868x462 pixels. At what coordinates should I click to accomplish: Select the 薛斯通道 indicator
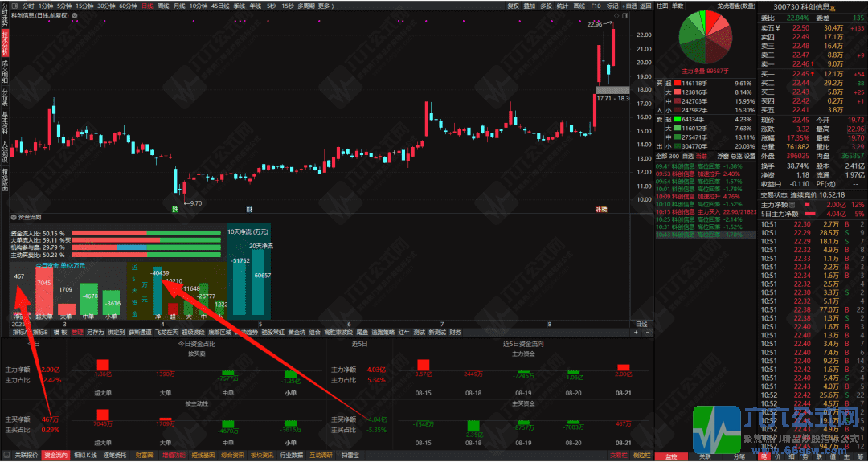pyautogui.click(x=140, y=333)
